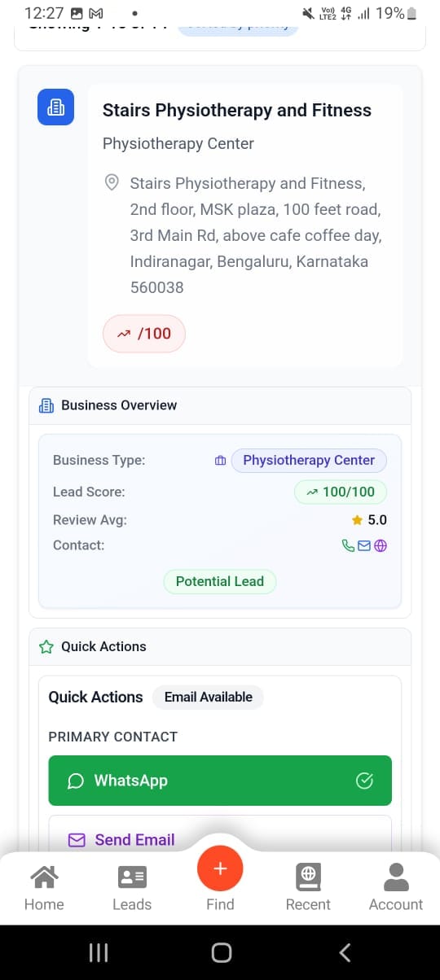Open the Home tab

(44, 887)
